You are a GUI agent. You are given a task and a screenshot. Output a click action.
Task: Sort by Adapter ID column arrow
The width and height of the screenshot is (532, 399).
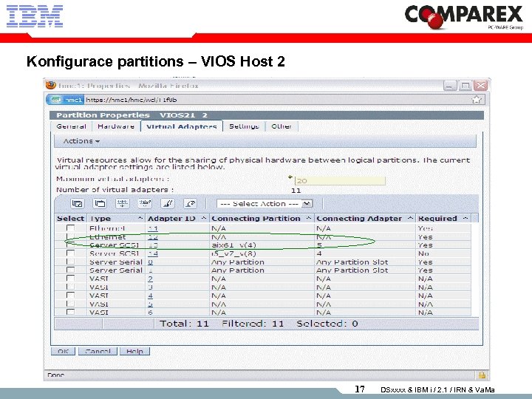click(x=204, y=218)
